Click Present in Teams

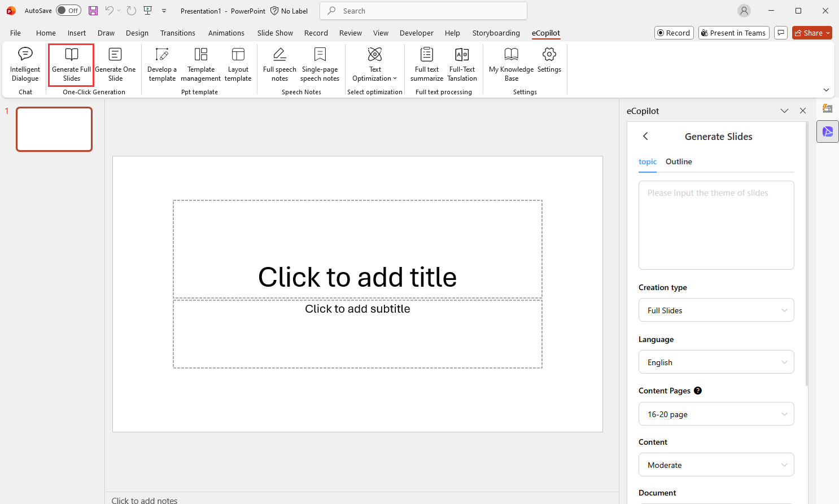click(733, 32)
